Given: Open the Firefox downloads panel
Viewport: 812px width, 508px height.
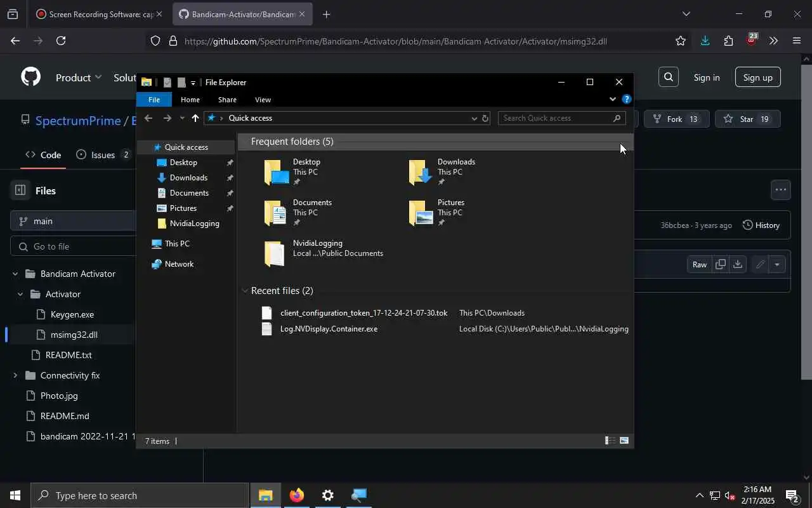Looking at the screenshot, I should tap(705, 41).
